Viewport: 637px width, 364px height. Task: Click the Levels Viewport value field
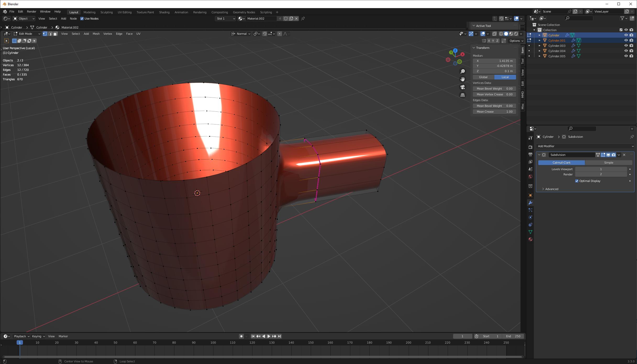(601, 169)
